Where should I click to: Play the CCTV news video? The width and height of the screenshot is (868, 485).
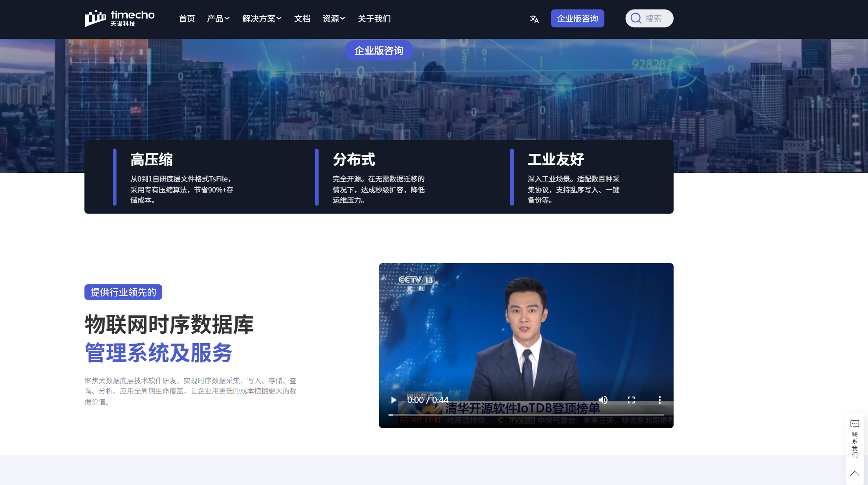(394, 400)
